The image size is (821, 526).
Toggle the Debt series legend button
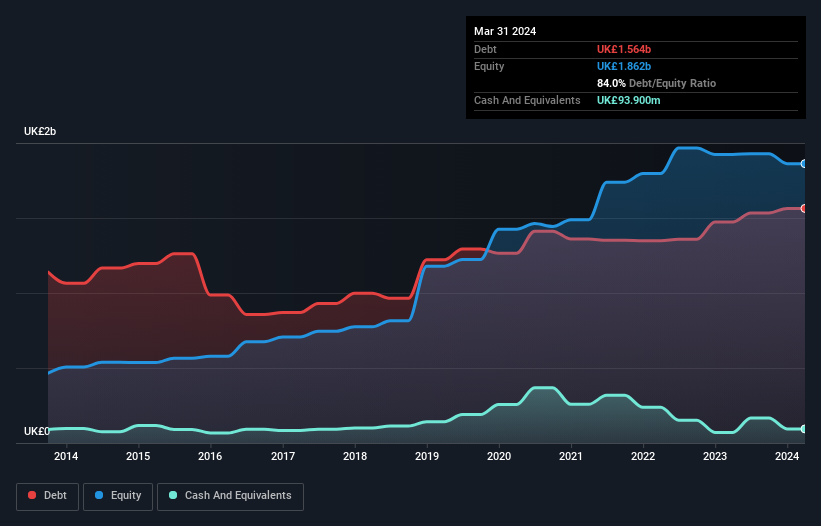[x=48, y=496]
